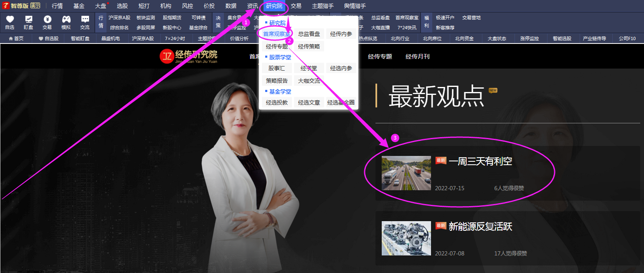Click 新股中心 in the toolbar
This screenshot has height=273, width=644.
[172, 28]
